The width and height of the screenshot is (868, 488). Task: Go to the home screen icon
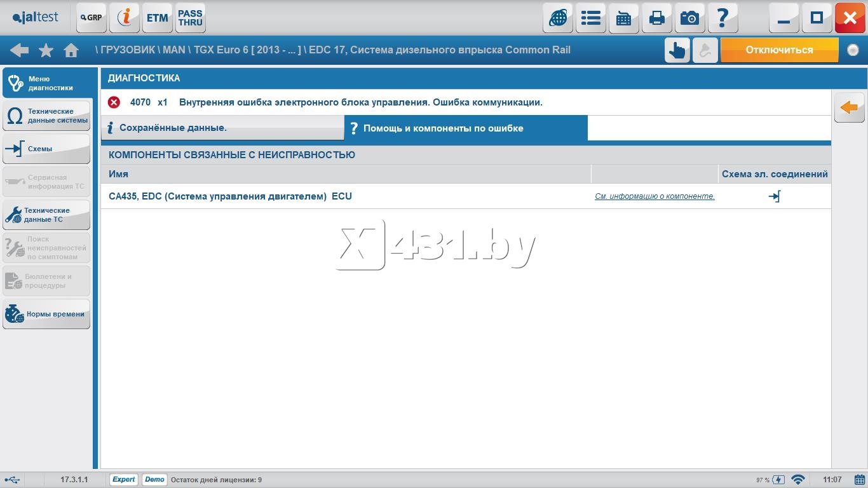tap(71, 50)
